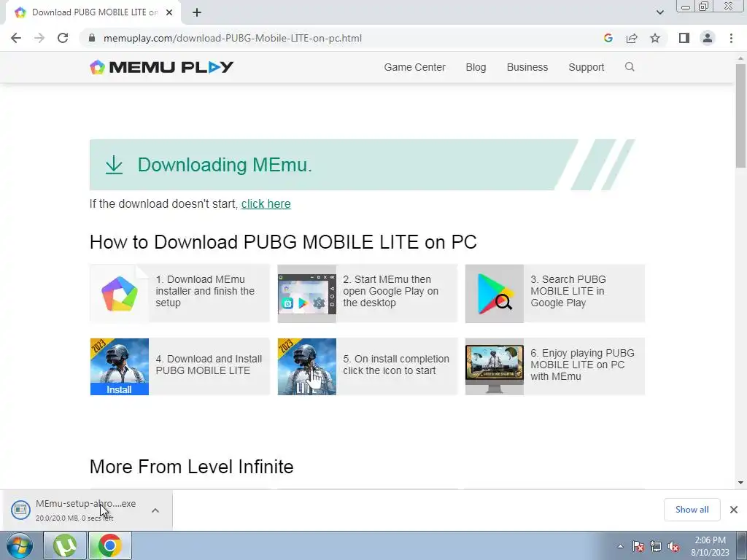Click the MEmu pentagon logo thumbnail
Viewport: 747px width, 560px height.
coord(119,293)
